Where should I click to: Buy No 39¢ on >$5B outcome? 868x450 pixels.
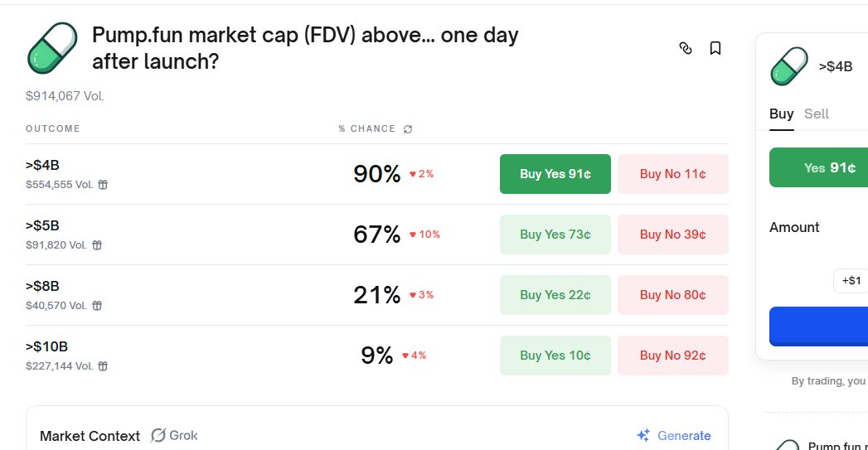(x=673, y=235)
